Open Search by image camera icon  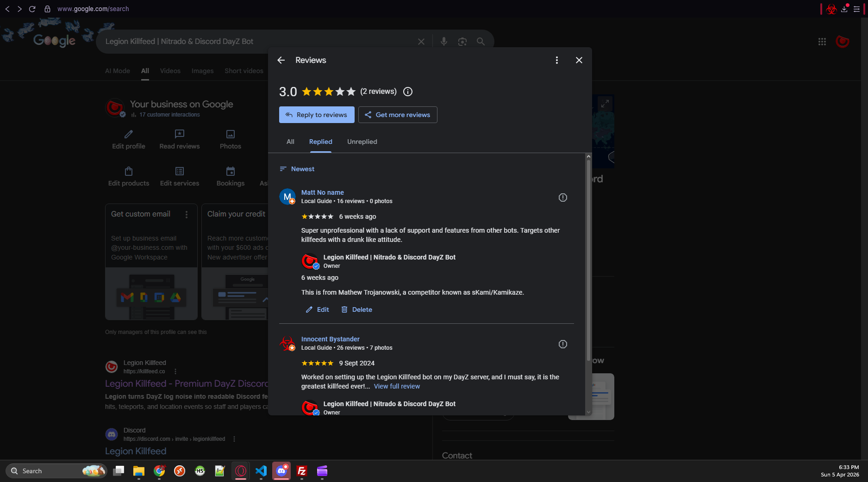point(462,42)
